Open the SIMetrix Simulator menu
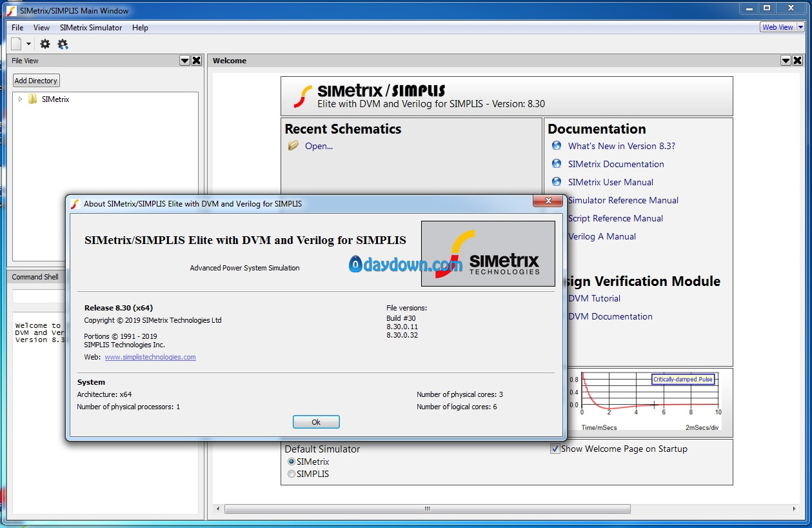Screen dimensions: 812x528 91,28
